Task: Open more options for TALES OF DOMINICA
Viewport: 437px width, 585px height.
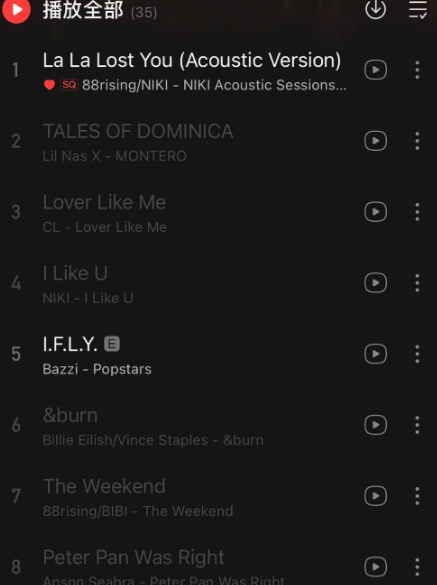Action: (417, 141)
